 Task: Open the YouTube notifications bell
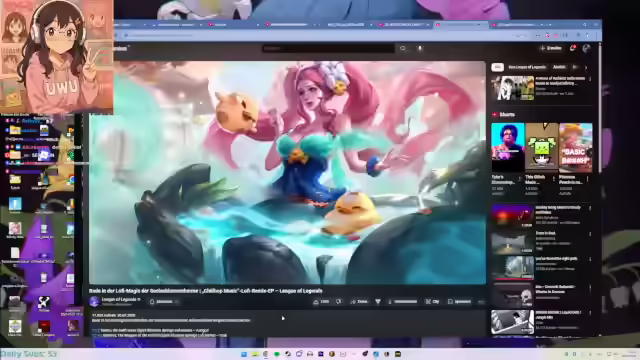(x=572, y=49)
